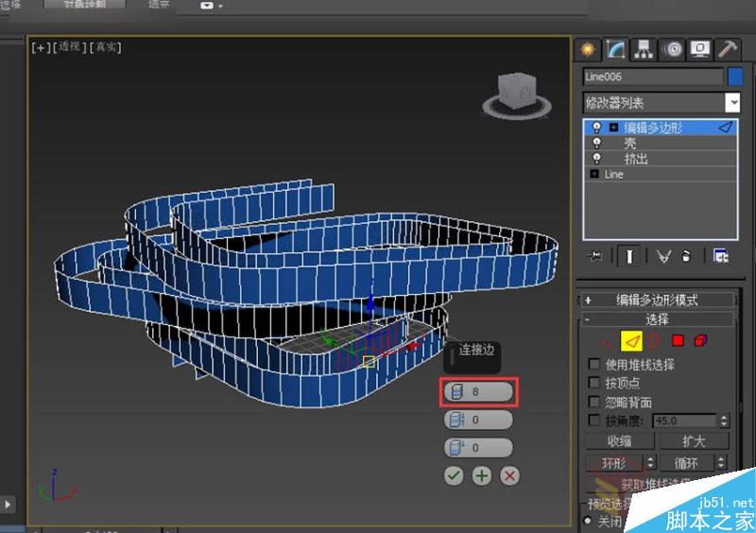This screenshot has height=533, width=756.
Task: Select the 挤出 modifier in stack
Action: tap(635, 159)
